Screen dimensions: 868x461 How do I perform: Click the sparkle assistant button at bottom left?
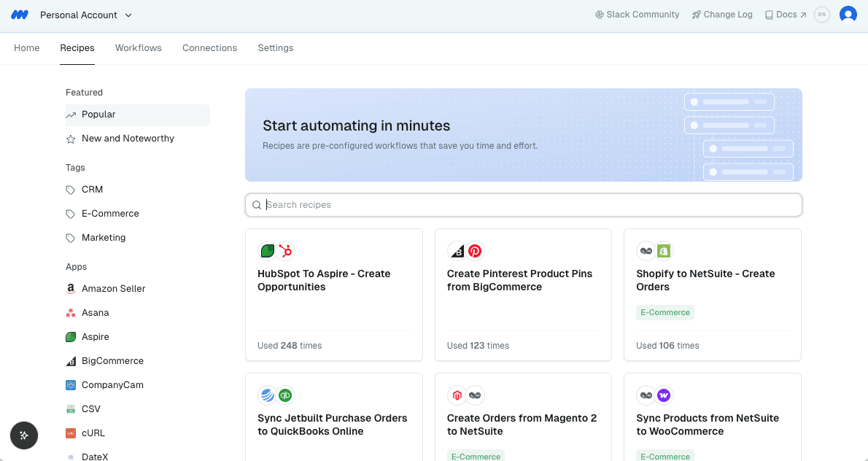click(x=24, y=435)
